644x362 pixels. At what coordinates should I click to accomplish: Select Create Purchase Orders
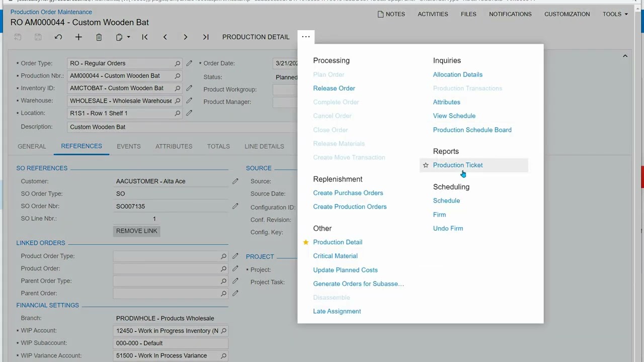click(348, 193)
